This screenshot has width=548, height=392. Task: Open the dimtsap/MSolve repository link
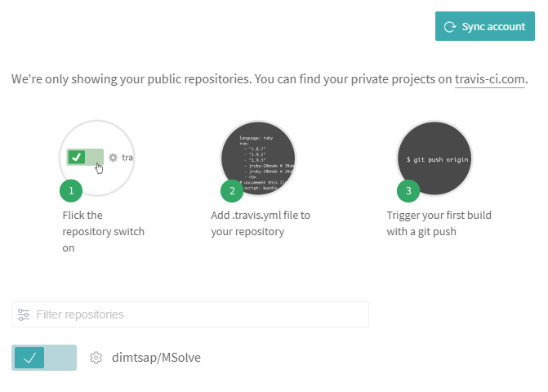(x=156, y=358)
